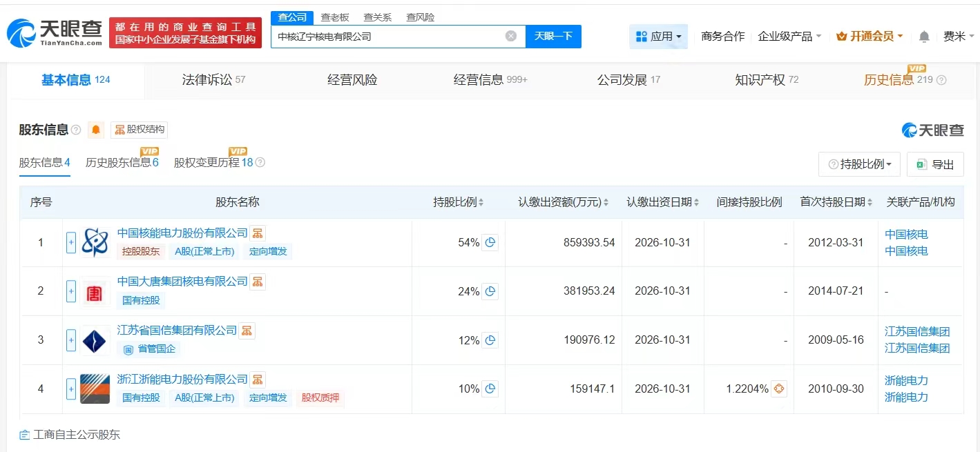Image resolution: width=980 pixels, height=452 pixels.
Task: Click the 省管国企 tag
Action: tap(150, 349)
